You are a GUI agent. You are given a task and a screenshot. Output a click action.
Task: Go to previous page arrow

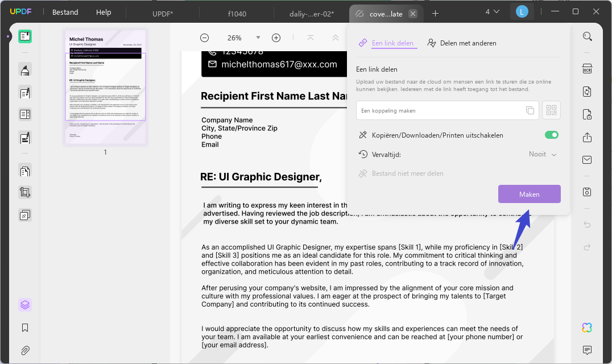pos(335,38)
